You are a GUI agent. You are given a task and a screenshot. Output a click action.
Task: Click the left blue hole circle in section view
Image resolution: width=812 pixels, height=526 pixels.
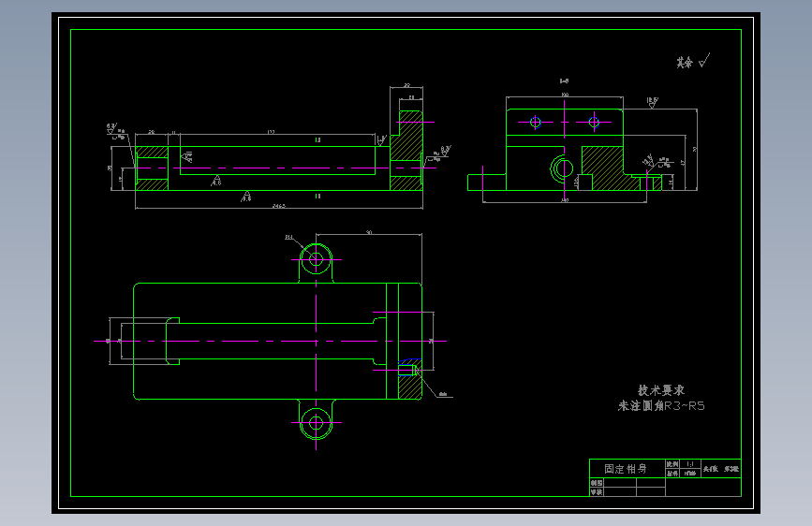536,123
